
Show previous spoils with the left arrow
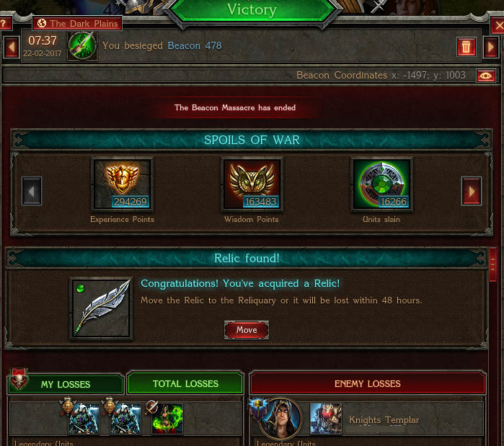click(32, 191)
